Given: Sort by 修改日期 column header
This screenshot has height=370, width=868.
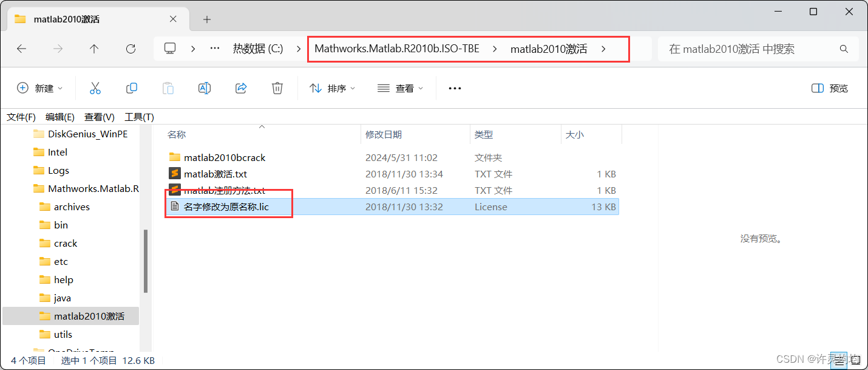Looking at the screenshot, I should (x=384, y=134).
